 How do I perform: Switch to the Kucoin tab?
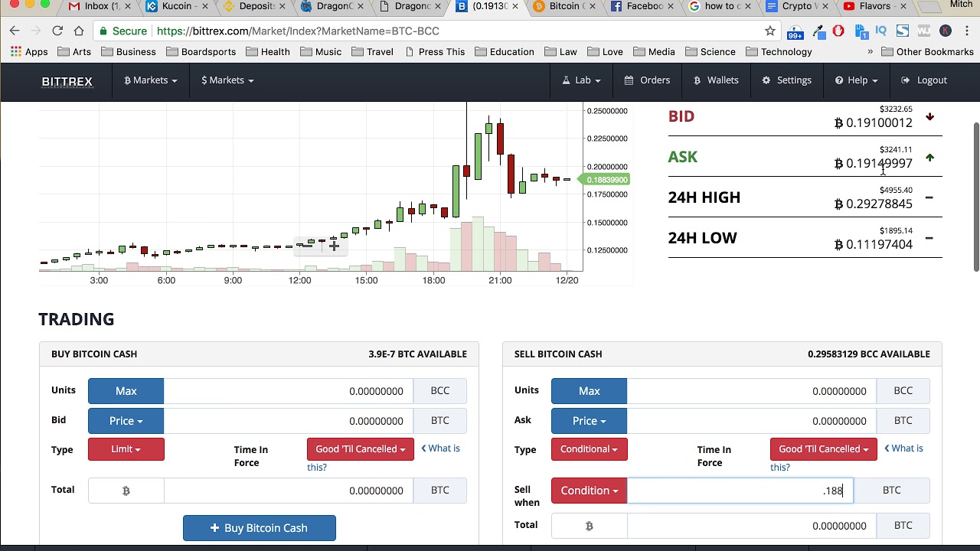(175, 7)
